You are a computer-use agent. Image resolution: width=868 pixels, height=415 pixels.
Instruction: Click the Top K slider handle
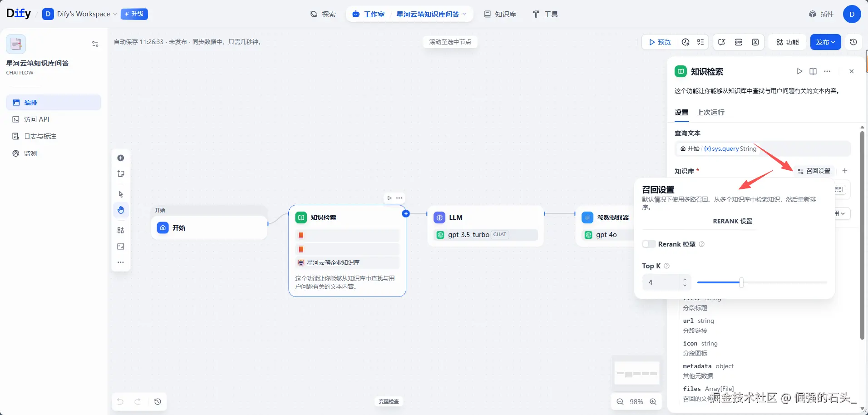[741, 282]
